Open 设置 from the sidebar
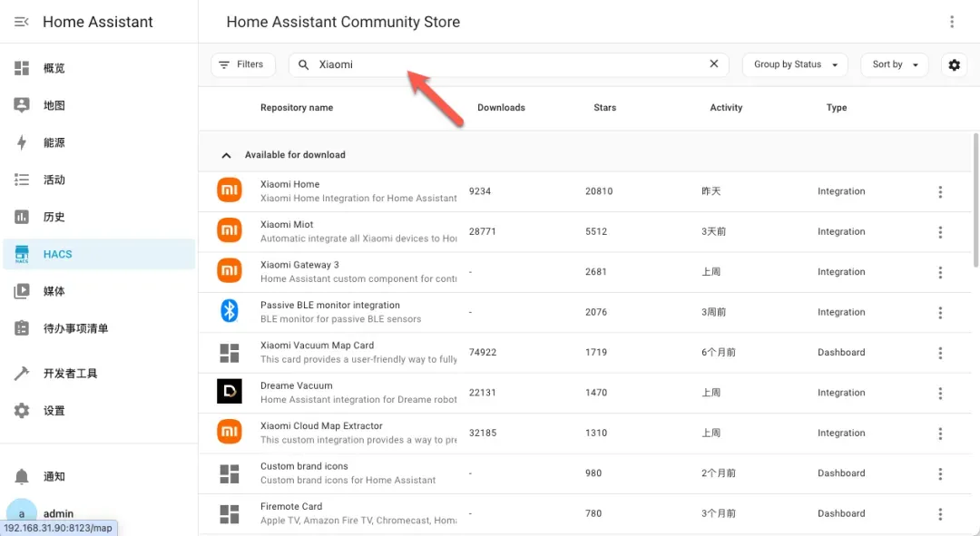 pos(54,411)
